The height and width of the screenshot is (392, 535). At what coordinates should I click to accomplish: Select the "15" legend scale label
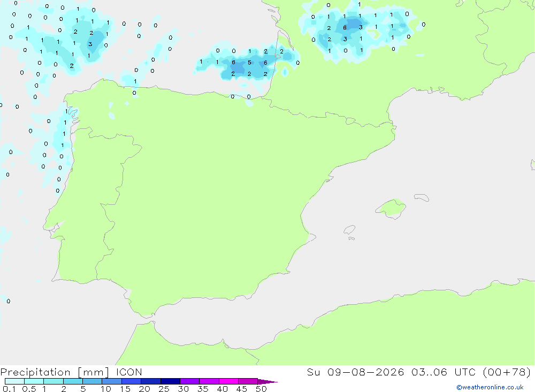coord(125,389)
